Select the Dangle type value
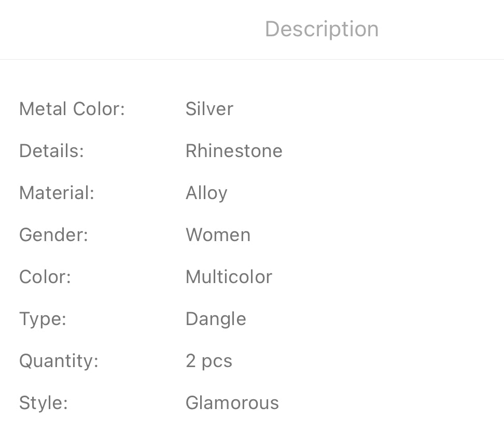This screenshot has height=435, width=504. pyautogui.click(x=216, y=319)
